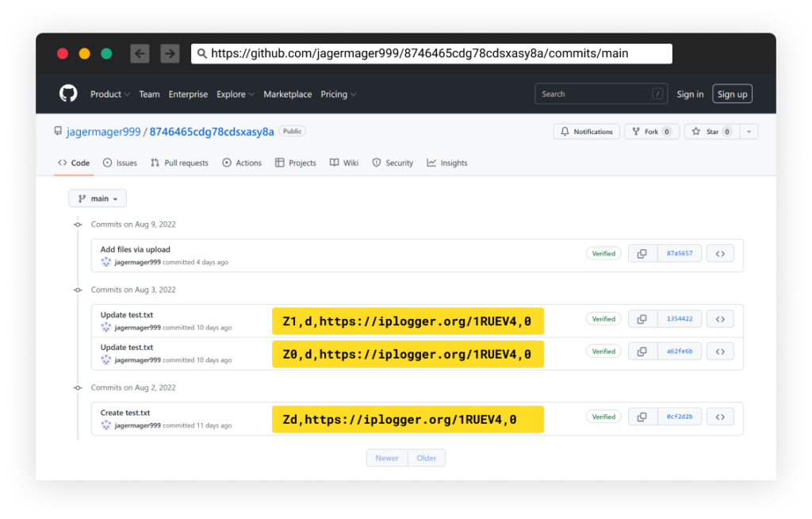This screenshot has height=519, width=812.
Task: Switch to the Projects tab
Action: click(295, 163)
